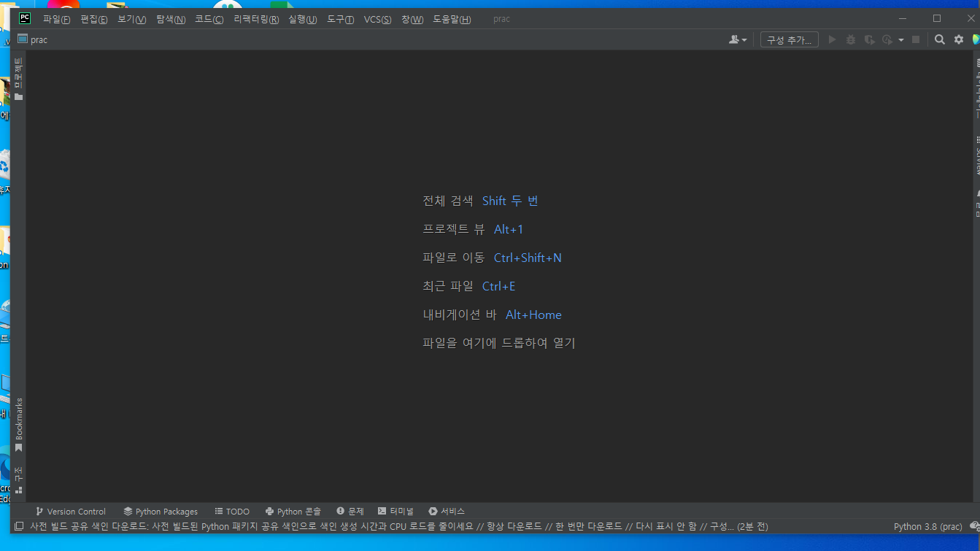This screenshot has height=551, width=980.
Task: Click the Debug bug icon
Action: tap(851, 39)
